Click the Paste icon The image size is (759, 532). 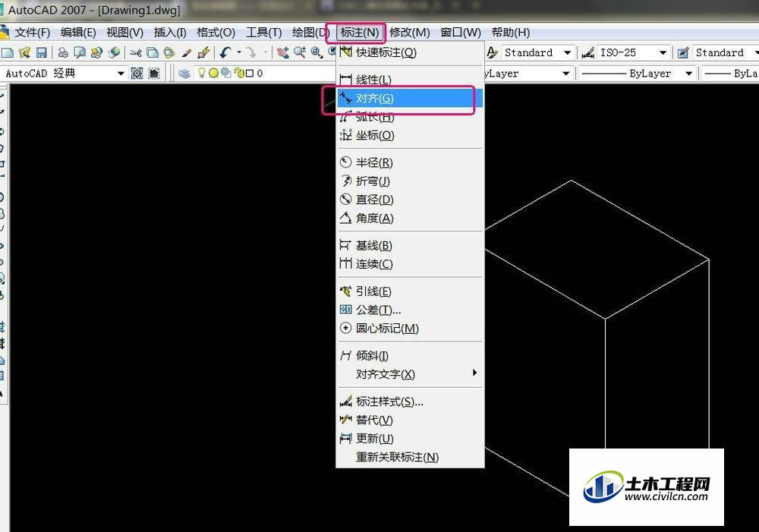[x=169, y=52]
